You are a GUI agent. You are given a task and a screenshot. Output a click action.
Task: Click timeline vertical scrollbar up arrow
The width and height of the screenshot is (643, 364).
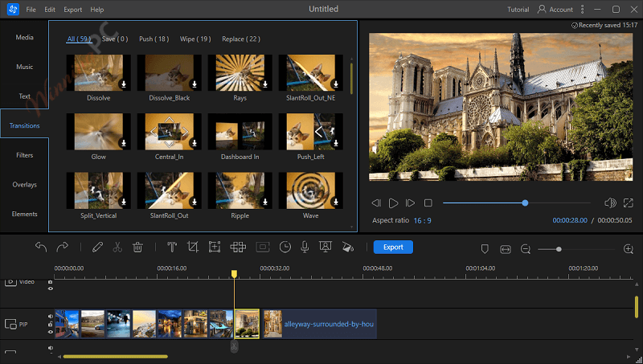pos(637,284)
